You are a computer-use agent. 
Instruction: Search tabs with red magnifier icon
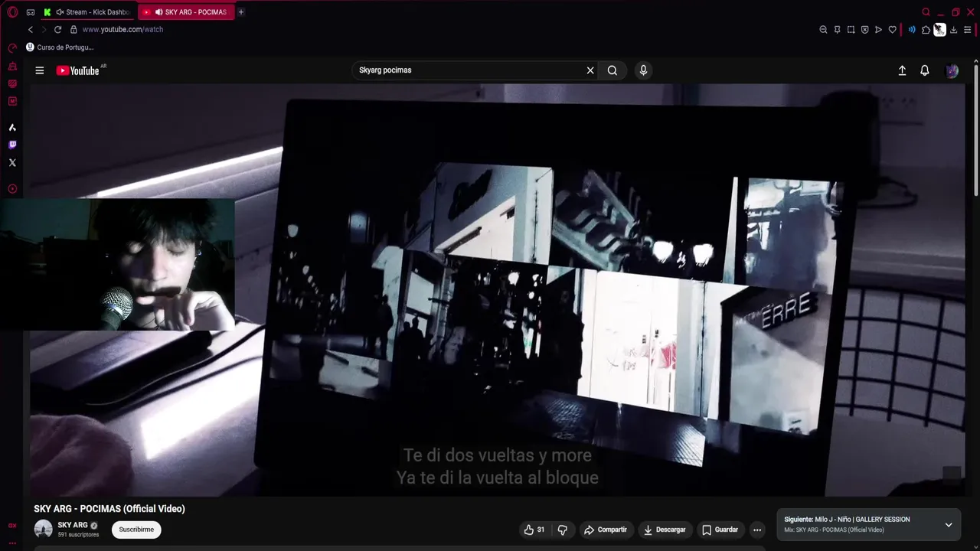[x=926, y=12]
